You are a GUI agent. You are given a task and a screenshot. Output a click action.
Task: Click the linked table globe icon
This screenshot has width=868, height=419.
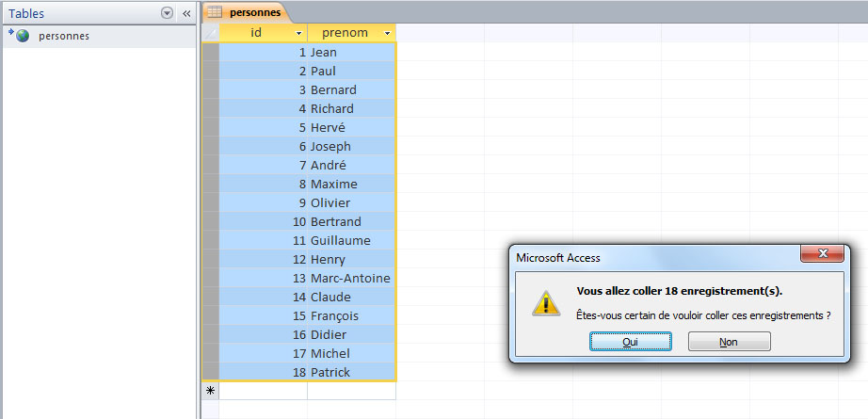click(22, 36)
